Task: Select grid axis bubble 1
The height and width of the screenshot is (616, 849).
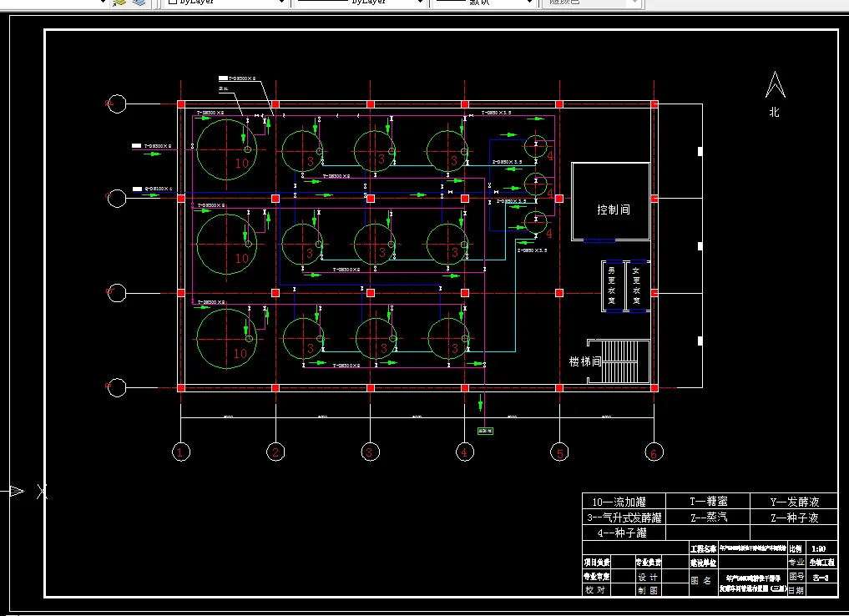Action: 181,452
